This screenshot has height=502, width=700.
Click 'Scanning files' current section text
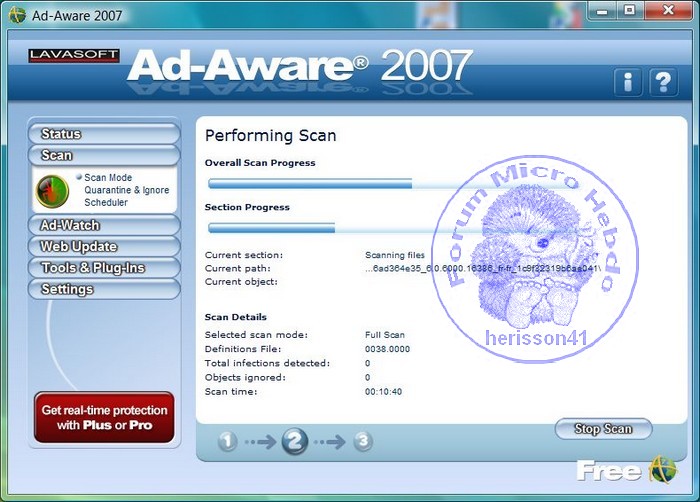tap(395, 255)
